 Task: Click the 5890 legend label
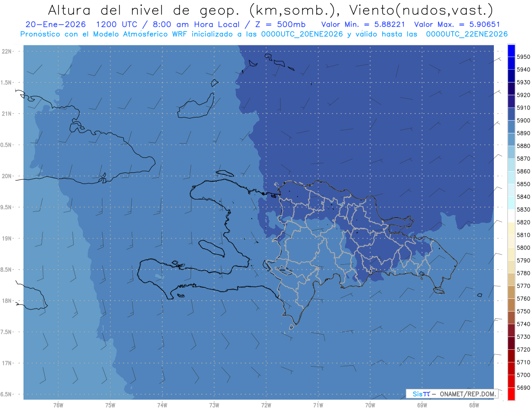[x=523, y=133]
